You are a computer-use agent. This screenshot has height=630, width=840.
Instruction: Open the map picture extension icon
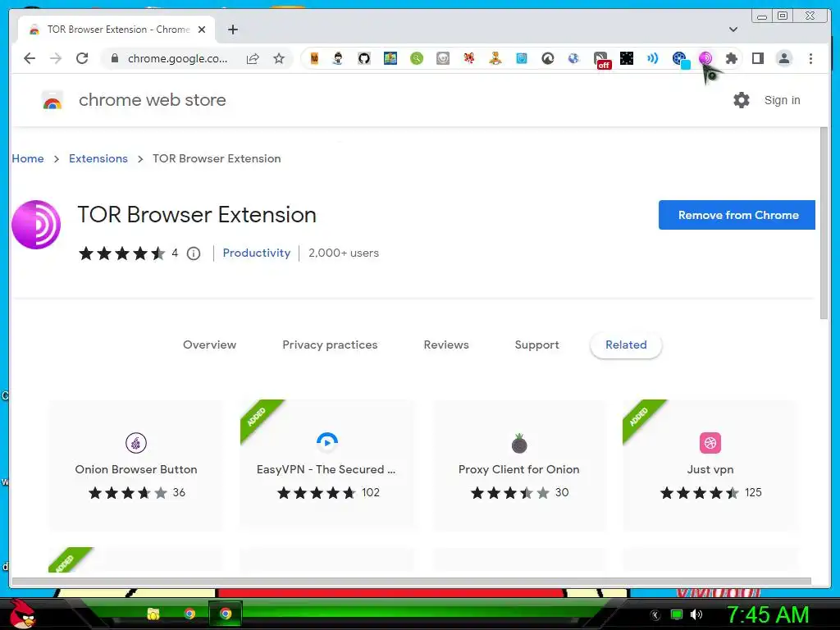pyautogui.click(x=390, y=58)
